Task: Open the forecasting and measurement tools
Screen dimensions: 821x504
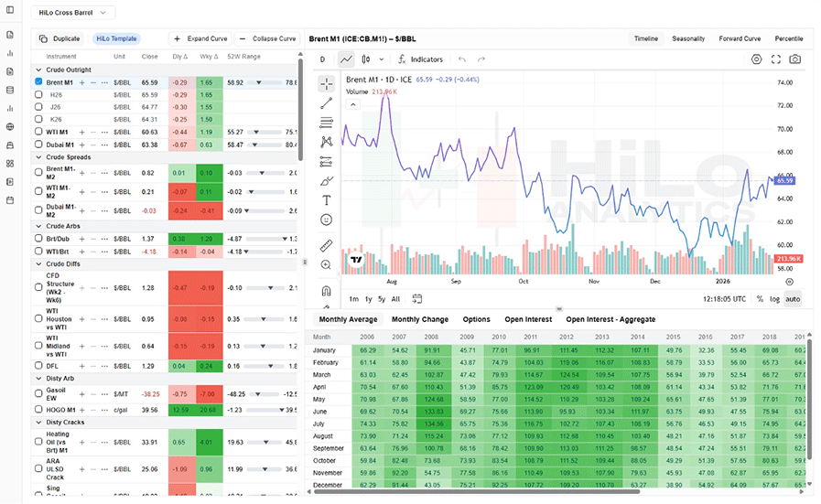Action: 326,162
